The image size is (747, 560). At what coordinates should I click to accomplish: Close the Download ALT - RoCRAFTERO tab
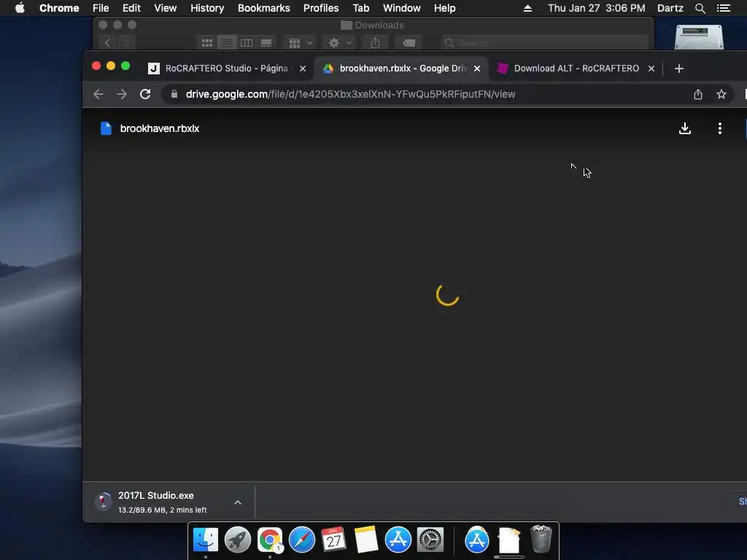tap(651, 69)
